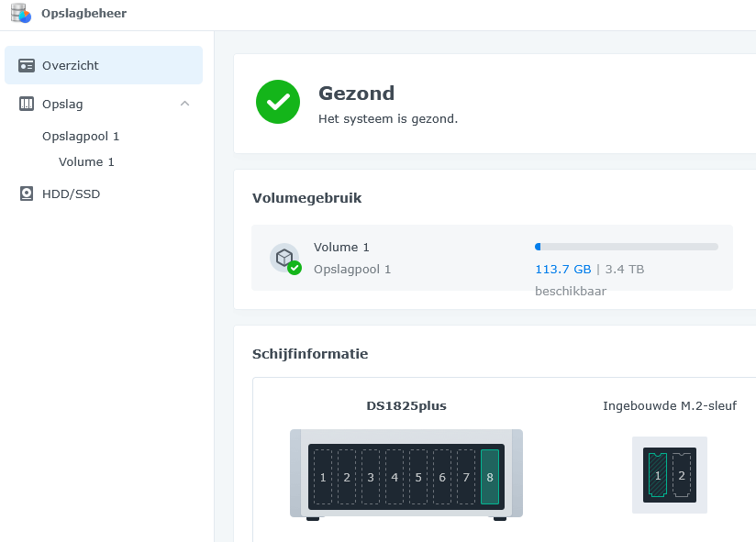Screen dimensions: 756x542
Task: Click drive bay 1 of the DS1825plus
Action: point(323,477)
